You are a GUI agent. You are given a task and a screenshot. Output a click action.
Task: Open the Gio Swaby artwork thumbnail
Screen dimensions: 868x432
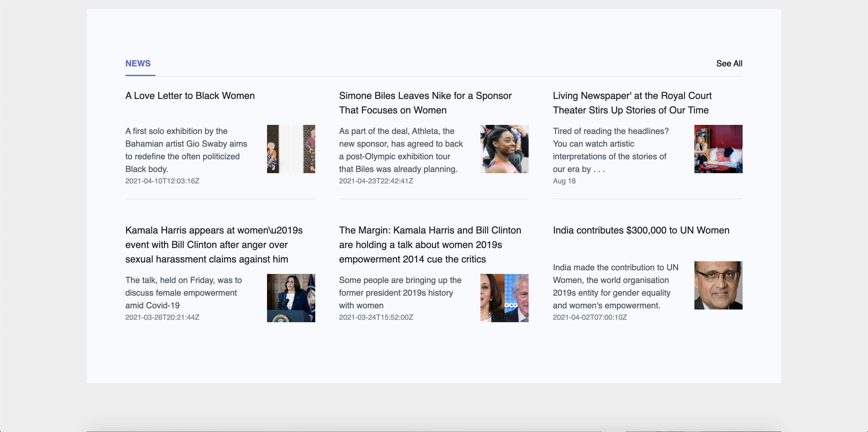click(291, 149)
